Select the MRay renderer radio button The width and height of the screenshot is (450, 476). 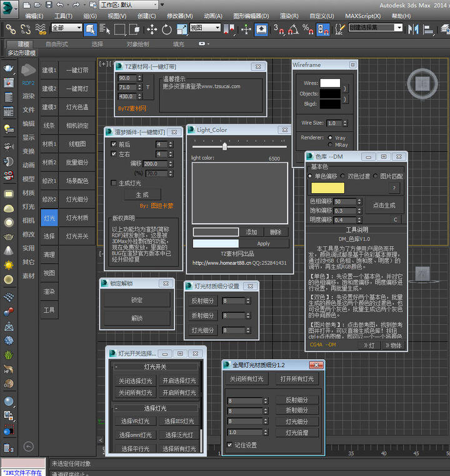click(x=330, y=145)
